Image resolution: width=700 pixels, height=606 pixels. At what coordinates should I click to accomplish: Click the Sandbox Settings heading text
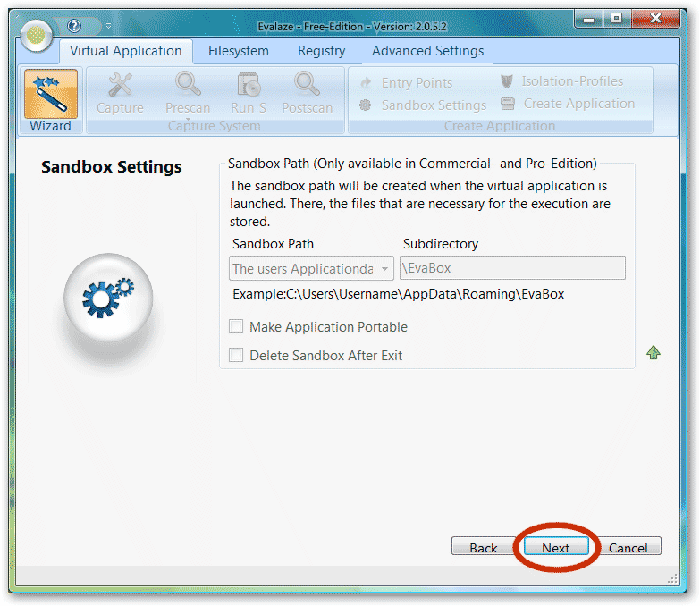pyautogui.click(x=112, y=167)
